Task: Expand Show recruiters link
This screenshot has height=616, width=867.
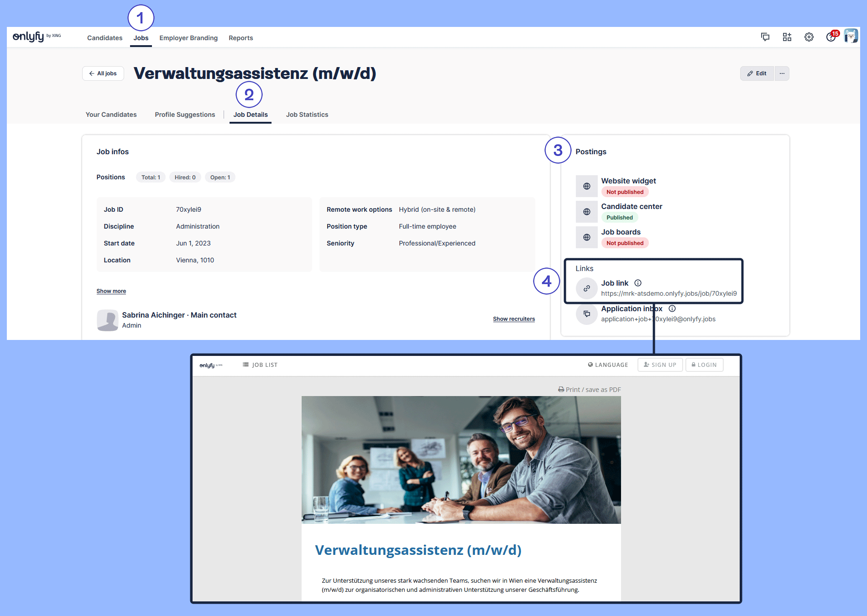Action: [x=514, y=319]
